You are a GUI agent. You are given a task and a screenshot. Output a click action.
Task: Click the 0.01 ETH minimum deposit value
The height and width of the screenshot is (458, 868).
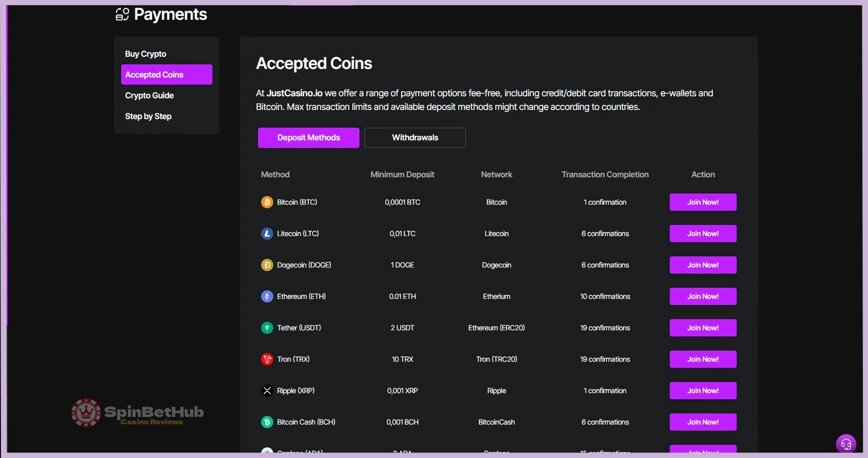(x=403, y=296)
